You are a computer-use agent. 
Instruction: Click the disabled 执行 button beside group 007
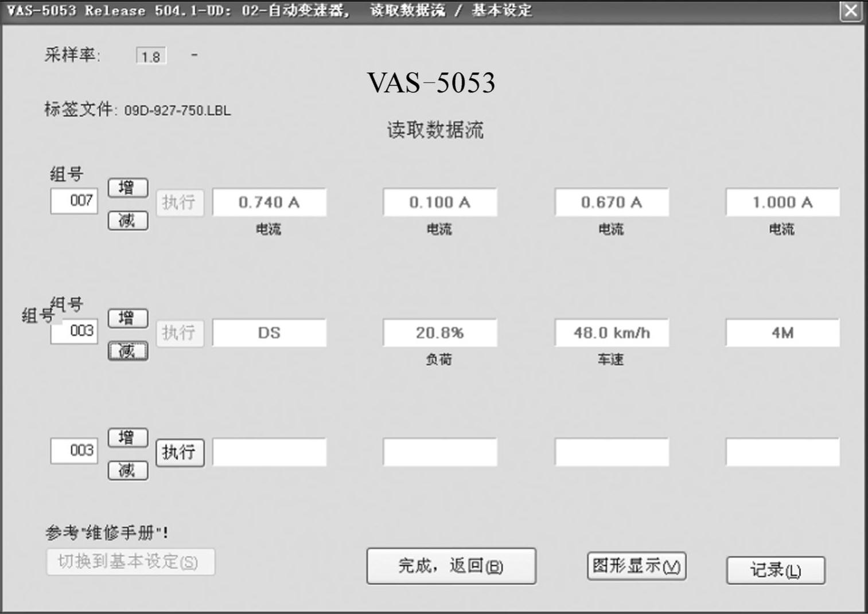pos(180,203)
